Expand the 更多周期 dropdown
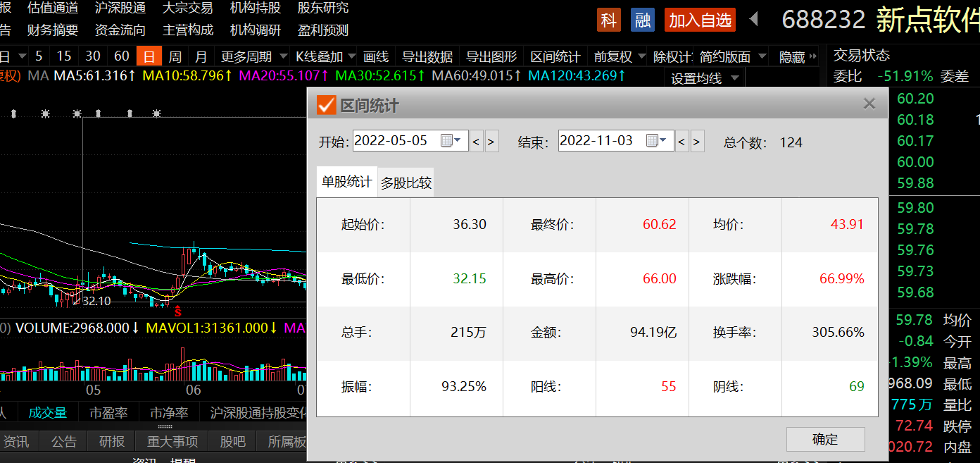 pyautogui.click(x=283, y=56)
